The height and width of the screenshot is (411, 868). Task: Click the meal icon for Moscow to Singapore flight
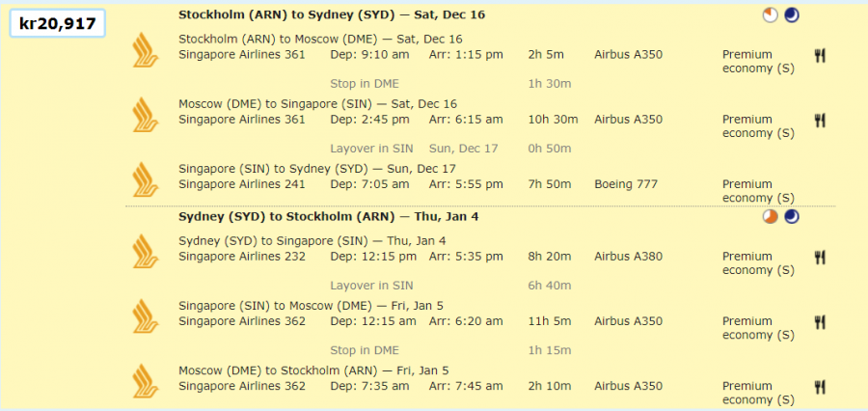821,120
